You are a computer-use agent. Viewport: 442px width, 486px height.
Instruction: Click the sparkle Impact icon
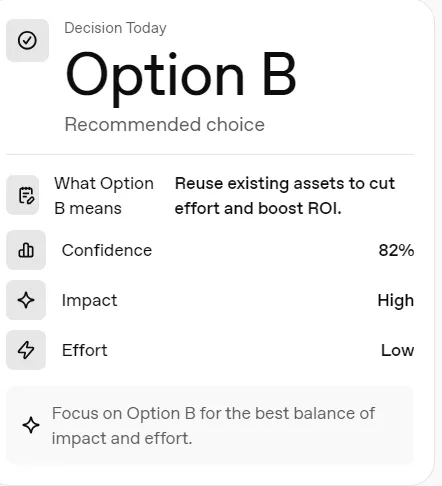[26, 300]
